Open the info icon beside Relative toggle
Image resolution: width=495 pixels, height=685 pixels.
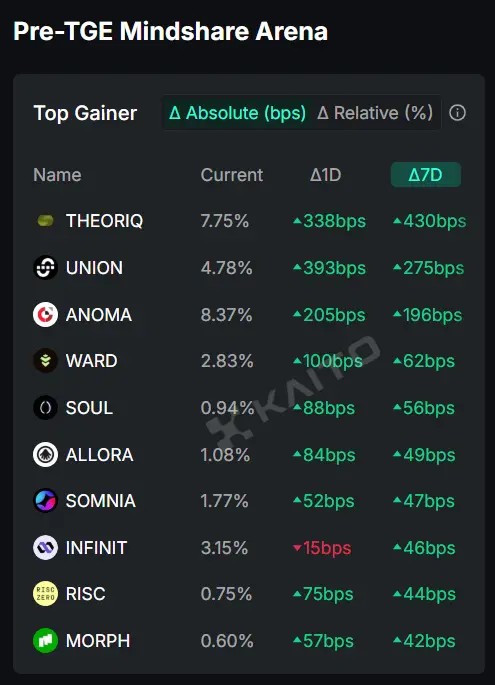pos(457,113)
